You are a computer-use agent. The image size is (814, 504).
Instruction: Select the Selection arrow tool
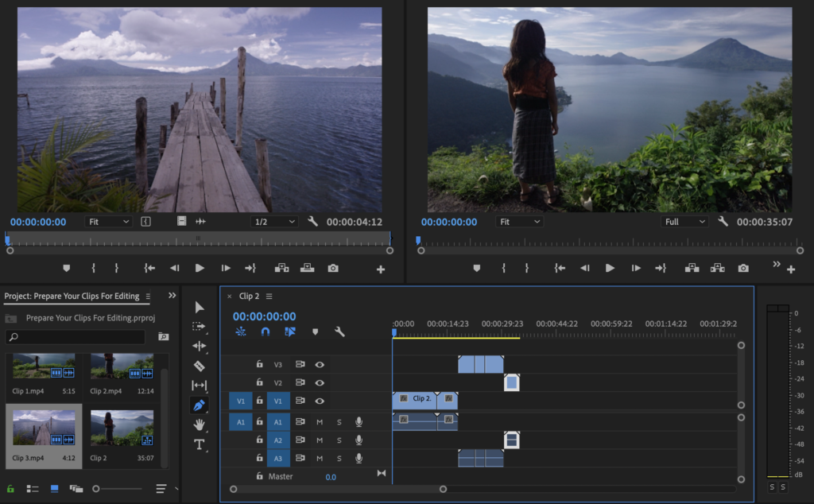tap(199, 307)
